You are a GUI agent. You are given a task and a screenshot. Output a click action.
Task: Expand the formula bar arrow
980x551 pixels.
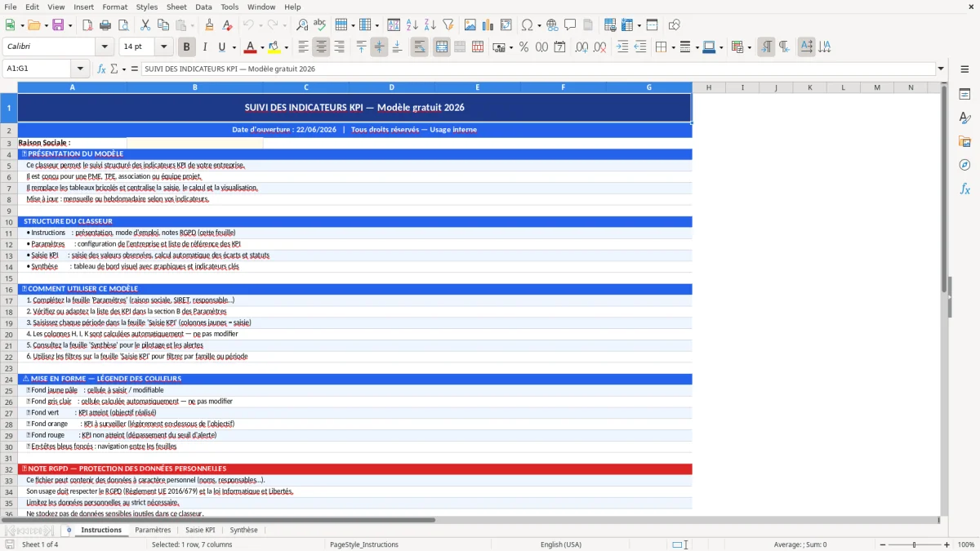pyautogui.click(x=941, y=69)
